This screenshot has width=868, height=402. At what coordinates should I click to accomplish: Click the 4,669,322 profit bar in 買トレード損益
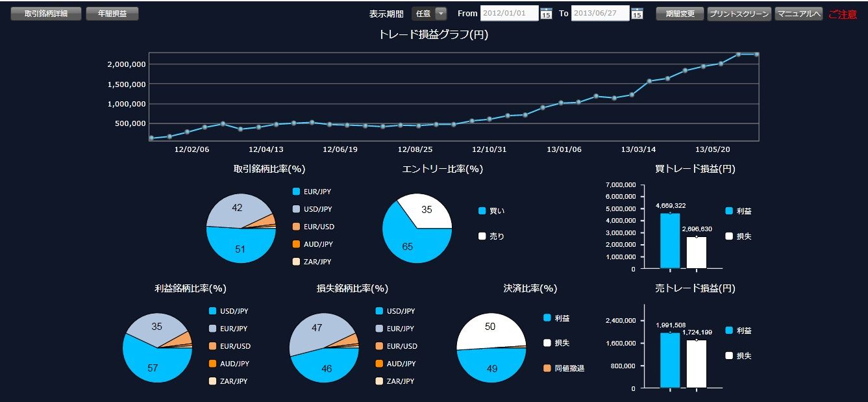670,240
